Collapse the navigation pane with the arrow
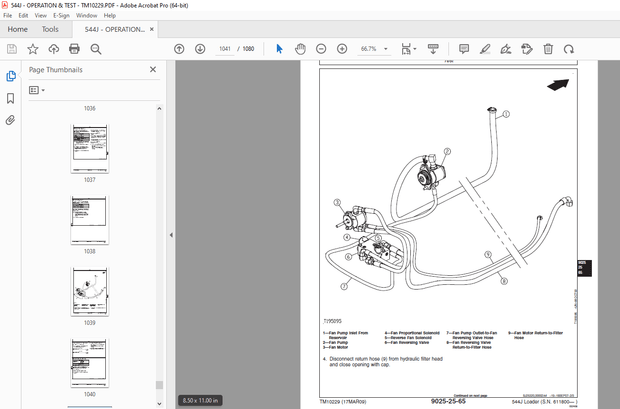Image resolution: width=620 pixels, height=409 pixels. 171,235
